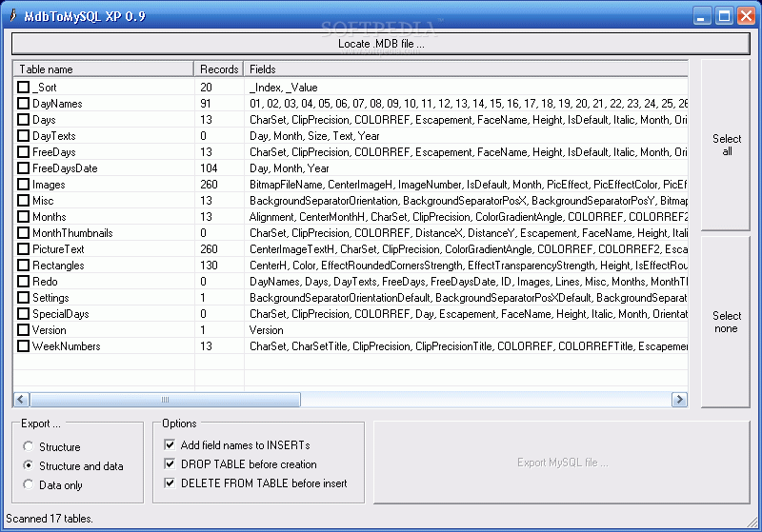Minimize the MdbToMySQL window

click(701, 16)
